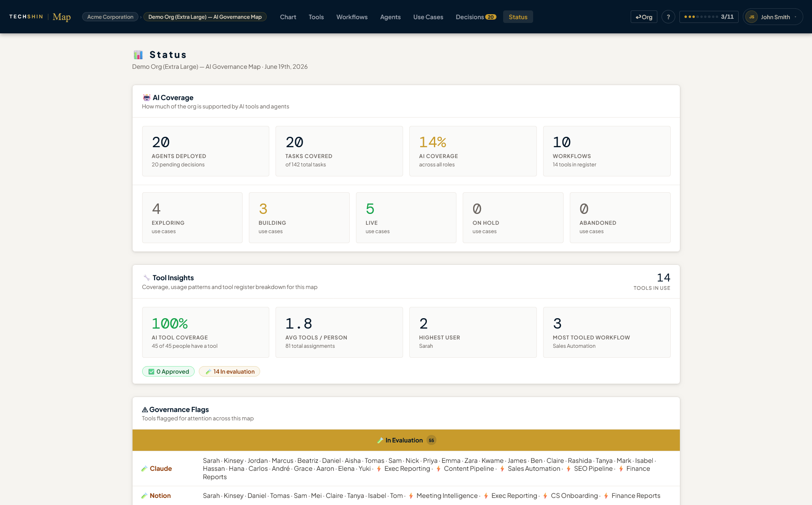Open the Tools tab
The height and width of the screenshot is (505, 812).
(x=316, y=17)
